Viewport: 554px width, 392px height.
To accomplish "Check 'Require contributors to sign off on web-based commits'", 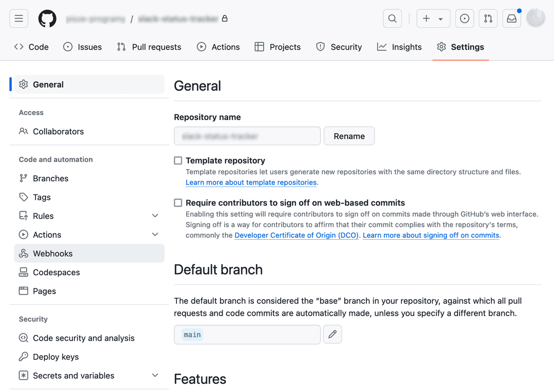I will pyautogui.click(x=177, y=202).
